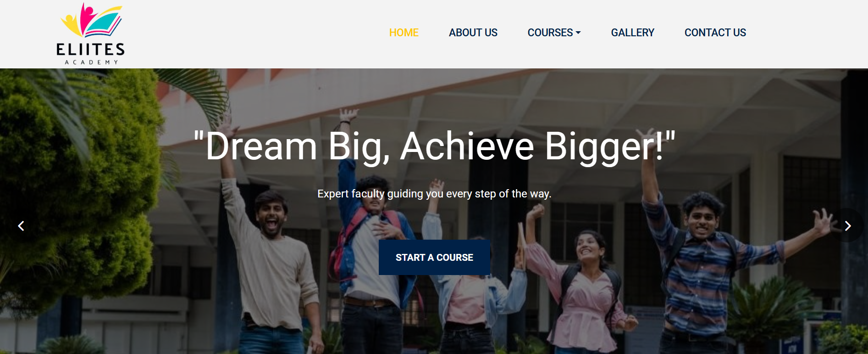Image resolution: width=868 pixels, height=354 pixels.
Task: Click the ELIITES wordmark text
Action: click(90, 49)
